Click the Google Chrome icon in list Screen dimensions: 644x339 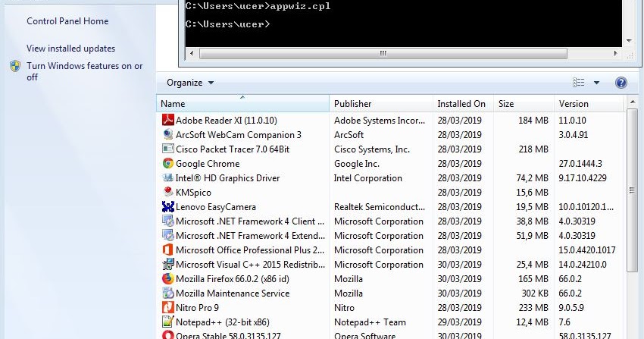pyautogui.click(x=168, y=163)
